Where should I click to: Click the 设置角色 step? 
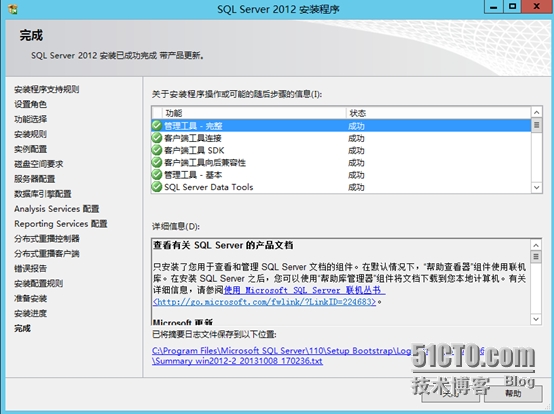[30, 104]
